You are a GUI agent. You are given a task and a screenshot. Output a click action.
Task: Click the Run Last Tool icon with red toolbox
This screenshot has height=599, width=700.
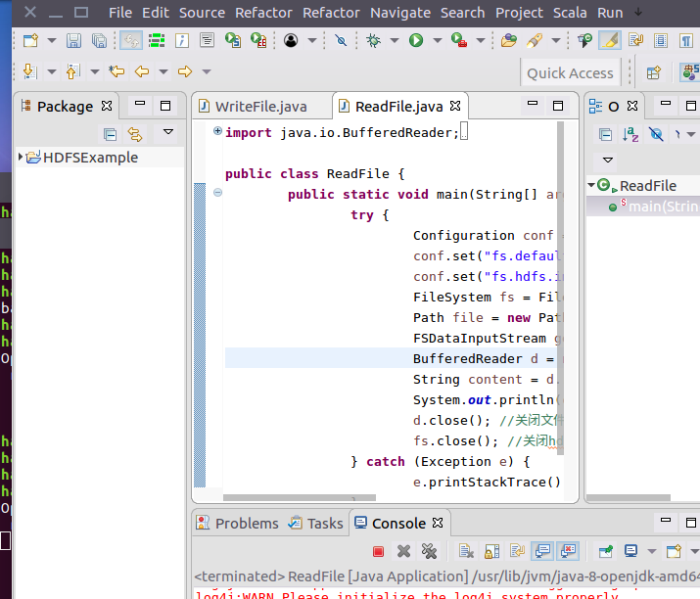458,40
